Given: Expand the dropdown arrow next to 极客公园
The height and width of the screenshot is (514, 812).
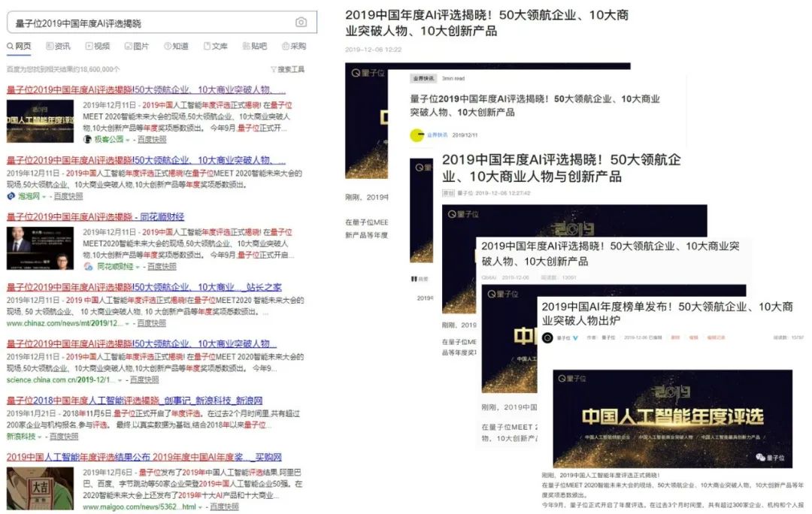Looking at the screenshot, I should (x=126, y=139).
